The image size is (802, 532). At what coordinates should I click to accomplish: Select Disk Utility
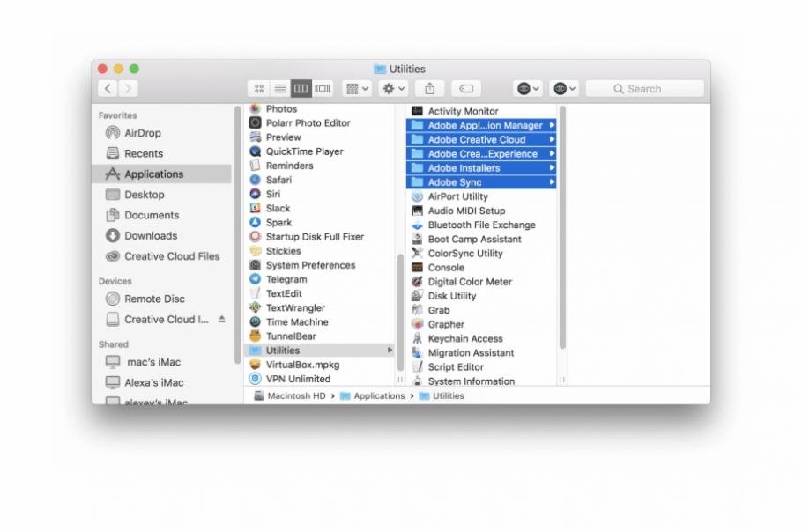click(x=481, y=296)
